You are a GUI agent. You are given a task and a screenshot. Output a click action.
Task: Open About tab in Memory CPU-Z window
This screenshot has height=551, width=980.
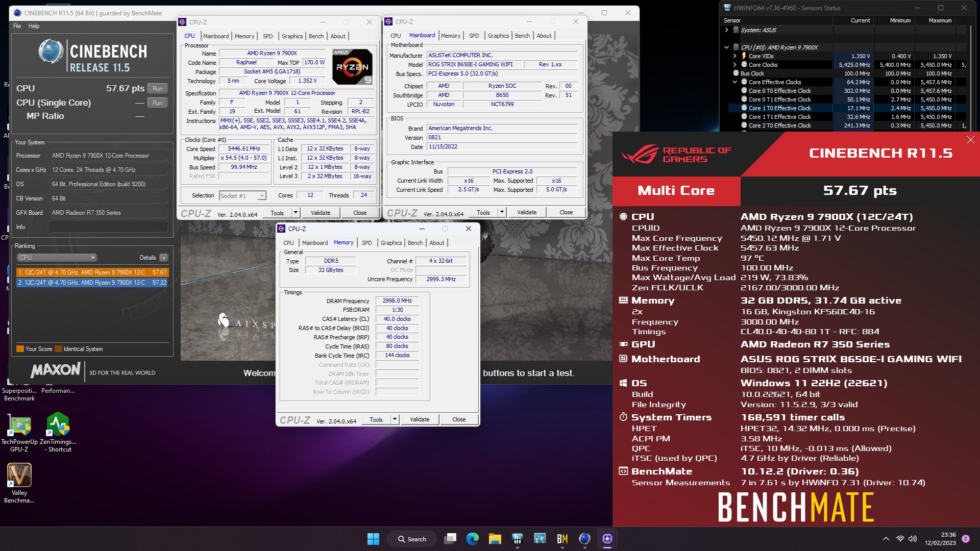[437, 243]
